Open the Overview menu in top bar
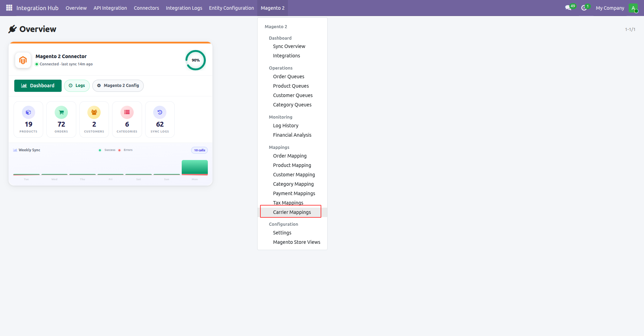644x336 pixels. pos(76,8)
